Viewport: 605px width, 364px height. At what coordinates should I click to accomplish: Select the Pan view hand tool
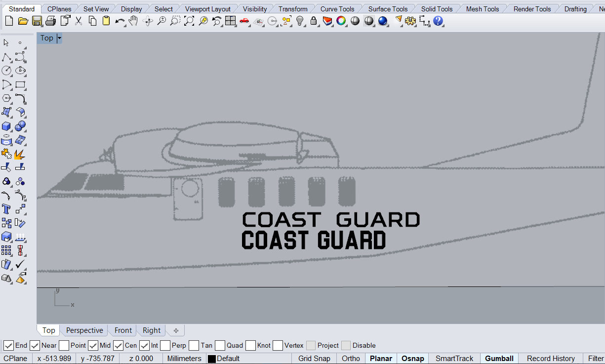(133, 21)
